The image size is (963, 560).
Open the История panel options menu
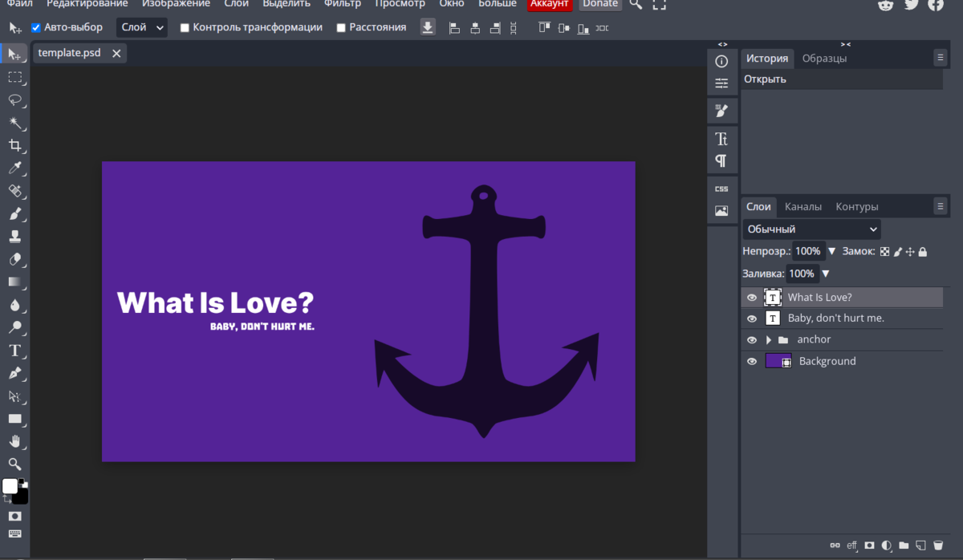(x=941, y=58)
